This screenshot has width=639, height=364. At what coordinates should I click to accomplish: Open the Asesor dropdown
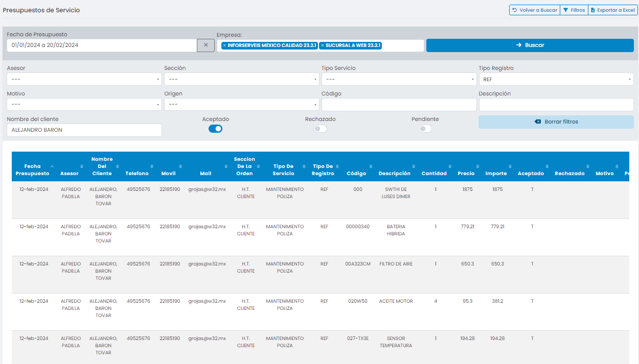tap(84, 79)
